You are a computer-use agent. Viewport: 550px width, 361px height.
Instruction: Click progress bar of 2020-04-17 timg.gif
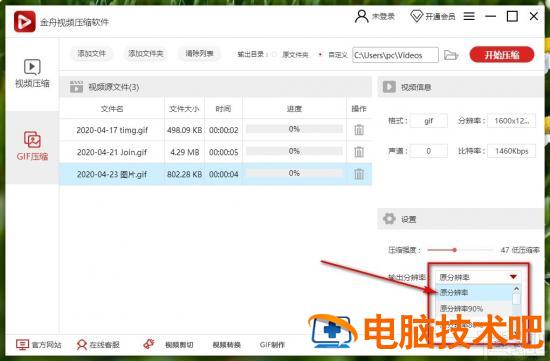[294, 129]
